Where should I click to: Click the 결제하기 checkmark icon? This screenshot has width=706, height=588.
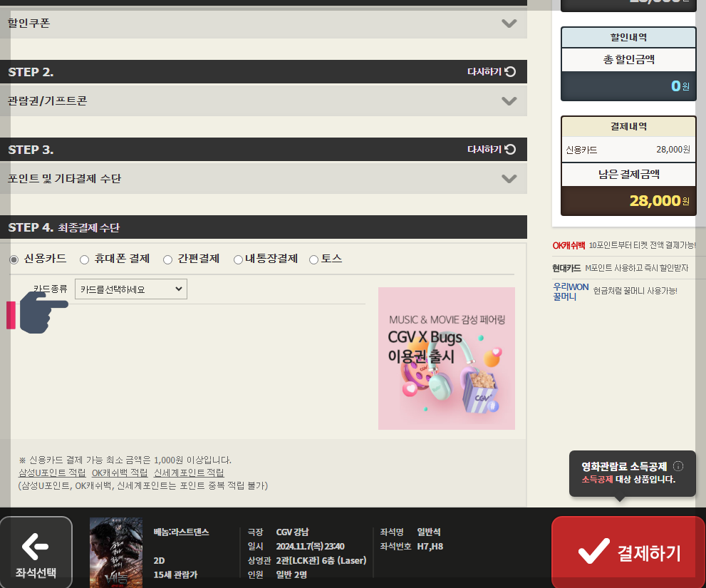[x=594, y=551]
